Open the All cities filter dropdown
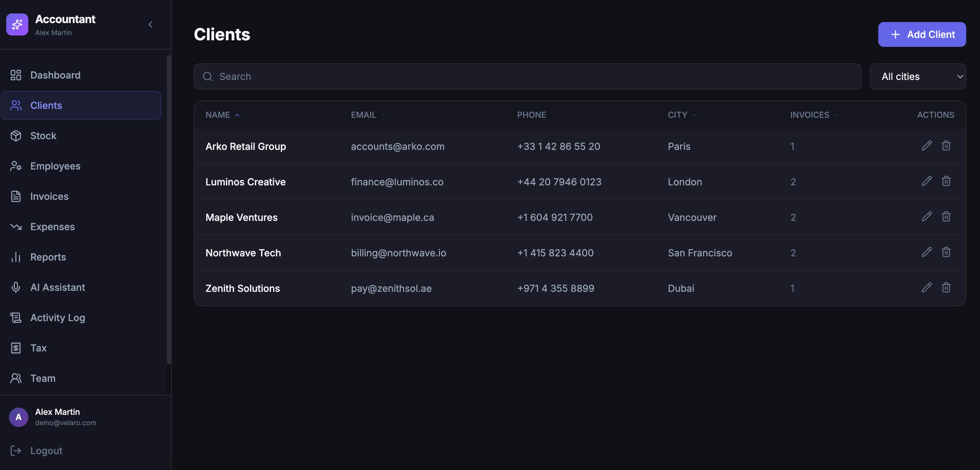Image resolution: width=980 pixels, height=470 pixels. tap(917, 76)
